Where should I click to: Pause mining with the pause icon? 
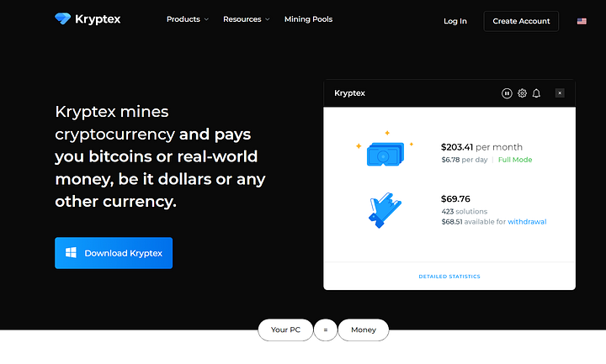click(x=507, y=93)
